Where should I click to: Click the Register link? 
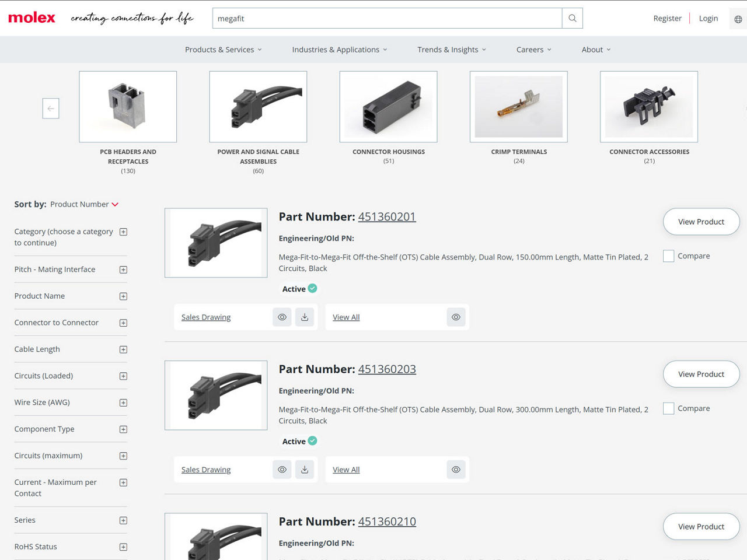(x=667, y=18)
